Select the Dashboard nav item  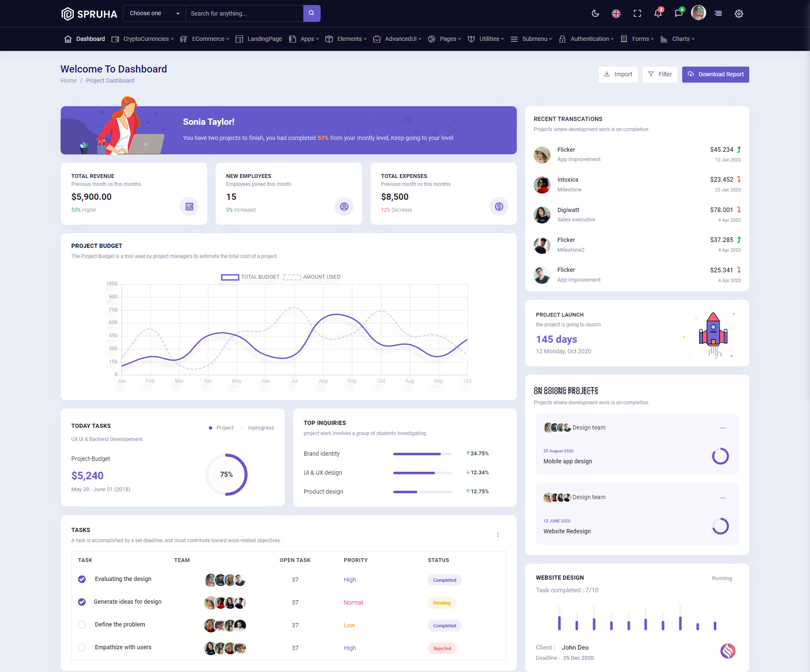click(90, 39)
